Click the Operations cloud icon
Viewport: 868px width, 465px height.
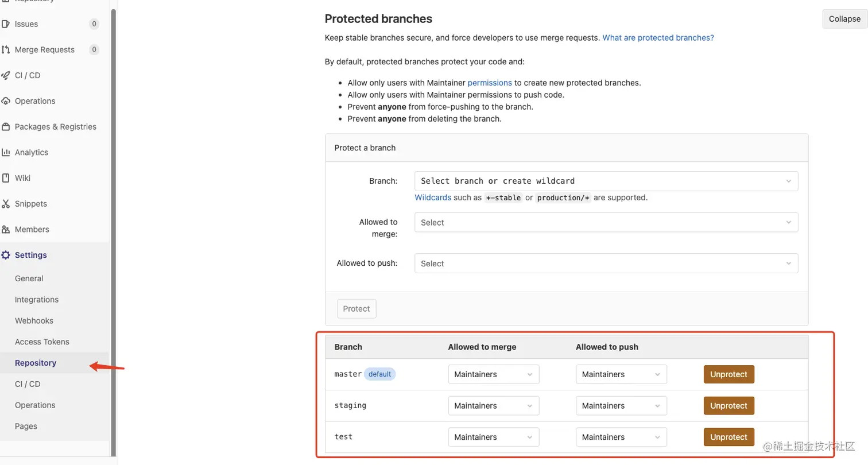click(6, 101)
